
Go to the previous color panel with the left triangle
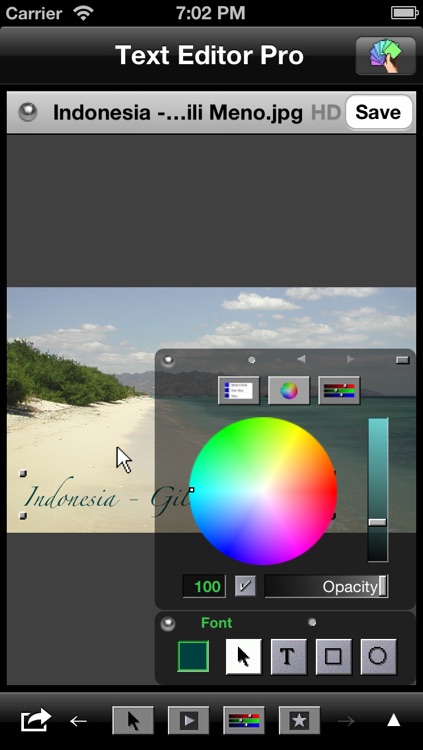coord(301,359)
